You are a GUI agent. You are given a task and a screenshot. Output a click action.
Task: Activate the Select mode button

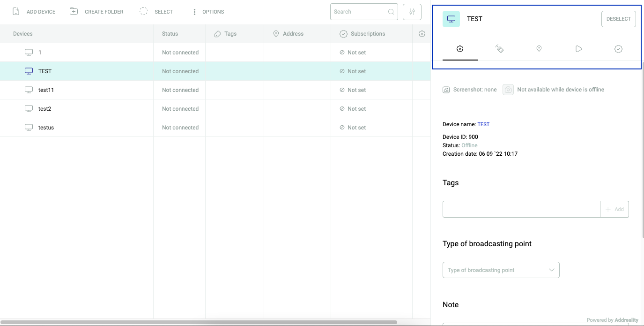[156, 12]
